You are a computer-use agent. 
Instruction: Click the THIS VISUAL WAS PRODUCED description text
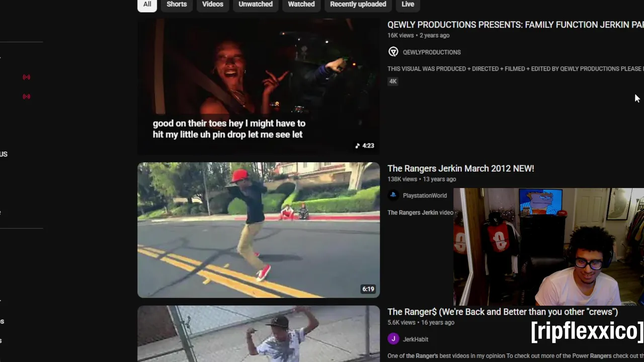tap(516, 69)
